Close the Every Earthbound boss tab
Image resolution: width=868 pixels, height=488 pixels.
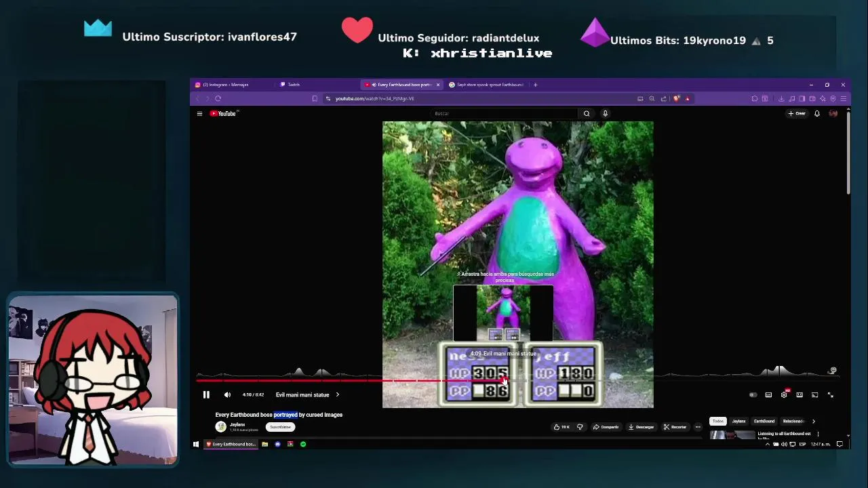pos(438,85)
